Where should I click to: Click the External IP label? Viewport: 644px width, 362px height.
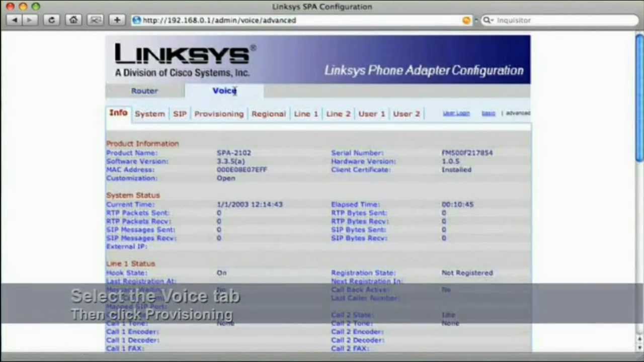tap(127, 247)
